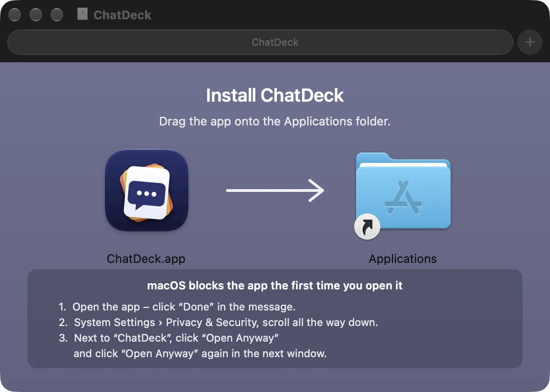The image size is (550, 392).
Task: Click the ChatDeck.app file name label
Action: tap(146, 259)
